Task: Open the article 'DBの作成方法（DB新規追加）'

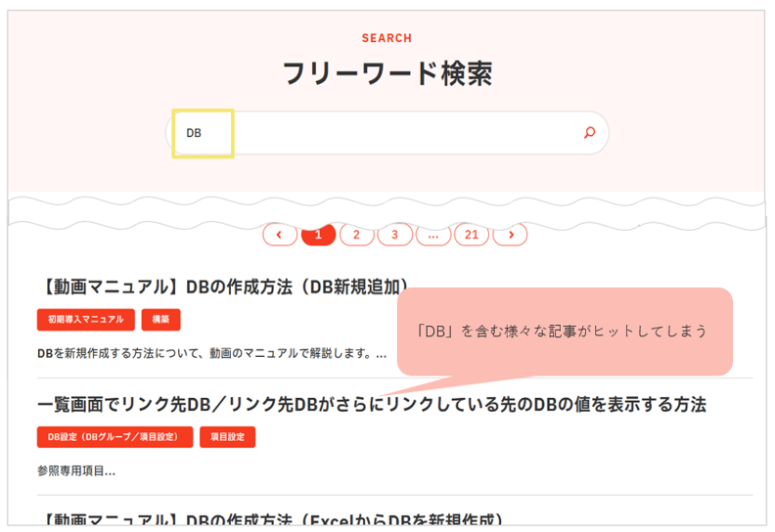Action: tap(223, 286)
